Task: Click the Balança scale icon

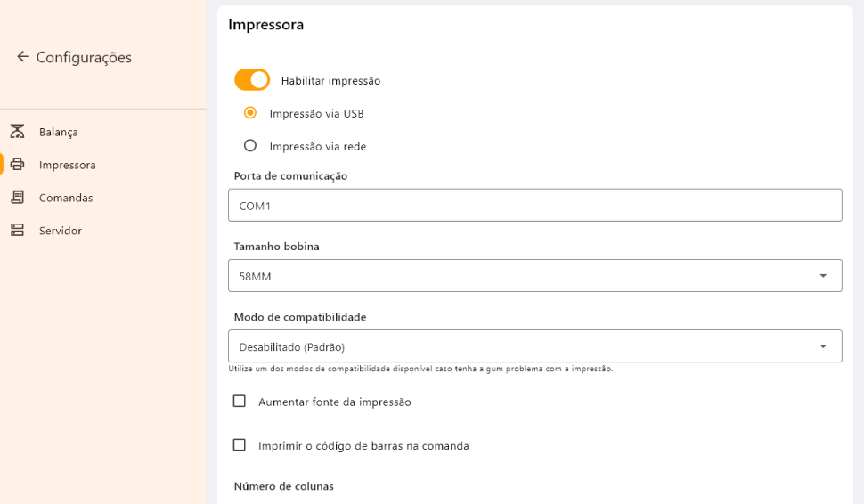Action: (17, 132)
